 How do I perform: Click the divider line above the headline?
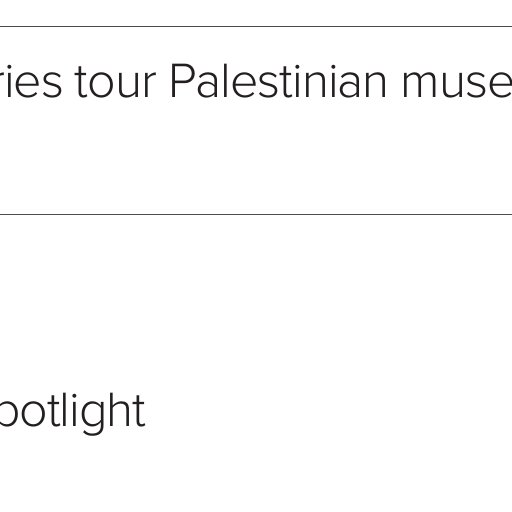256,26
